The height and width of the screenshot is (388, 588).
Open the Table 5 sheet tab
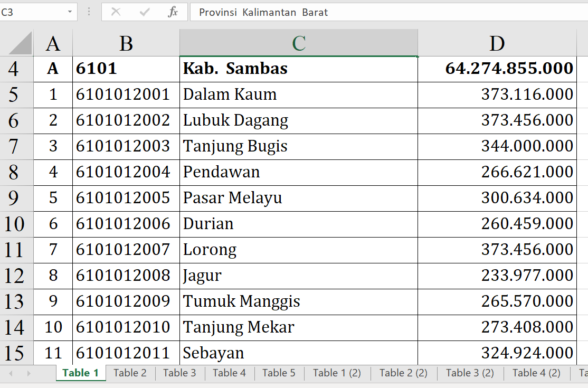(x=279, y=373)
